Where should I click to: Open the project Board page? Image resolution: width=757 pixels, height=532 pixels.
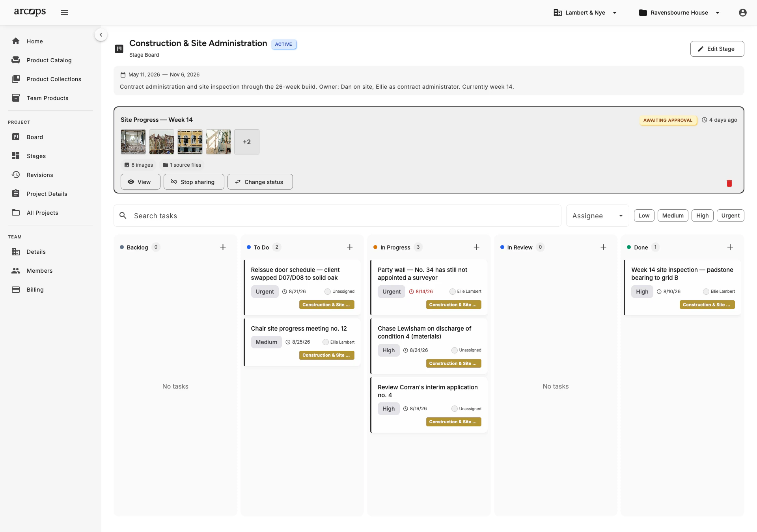click(x=50, y=137)
